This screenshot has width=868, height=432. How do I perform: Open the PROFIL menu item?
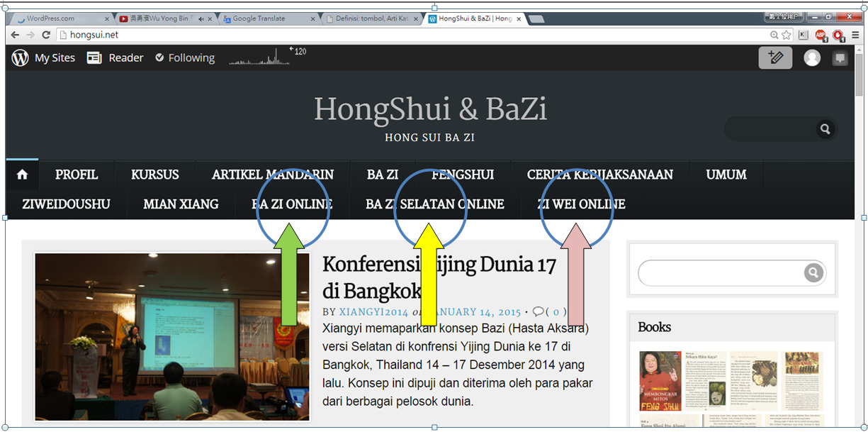tap(77, 175)
